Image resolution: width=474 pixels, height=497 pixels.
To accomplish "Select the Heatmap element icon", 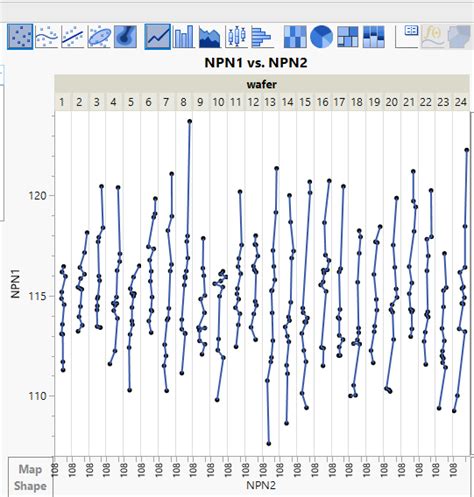I will pyautogui.click(x=295, y=36).
